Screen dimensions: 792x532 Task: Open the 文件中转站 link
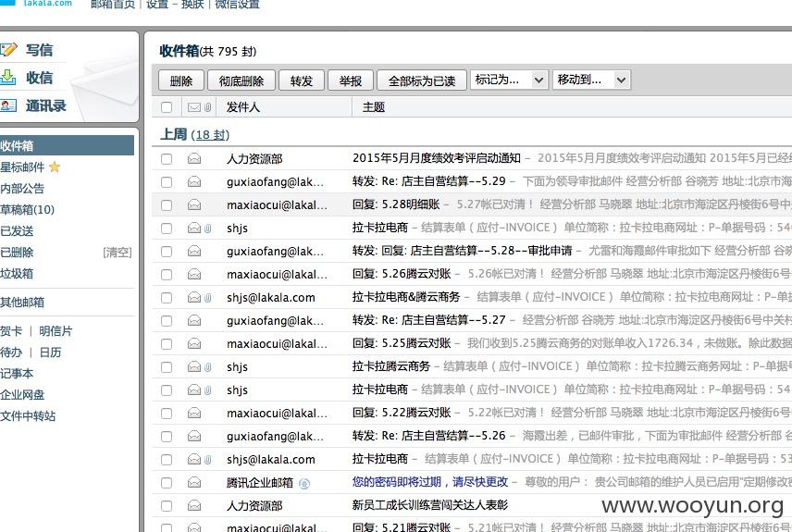click(x=28, y=415)
